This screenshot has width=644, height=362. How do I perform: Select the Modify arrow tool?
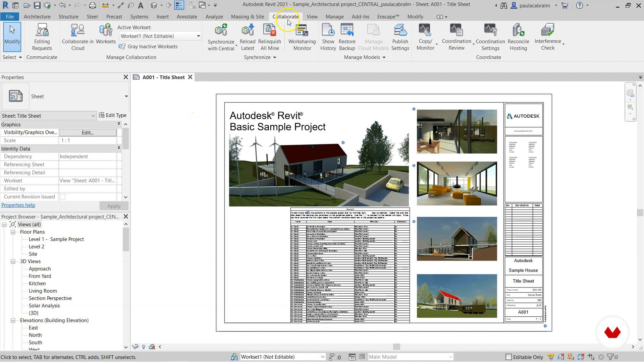[12, 37]
